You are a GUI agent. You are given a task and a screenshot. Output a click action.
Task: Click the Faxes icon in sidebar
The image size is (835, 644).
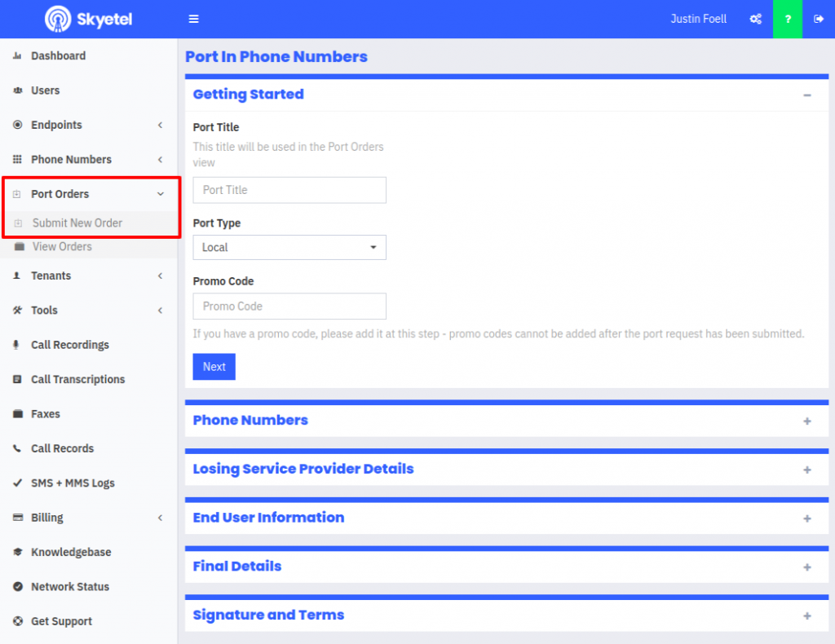[x=18, y=414]
